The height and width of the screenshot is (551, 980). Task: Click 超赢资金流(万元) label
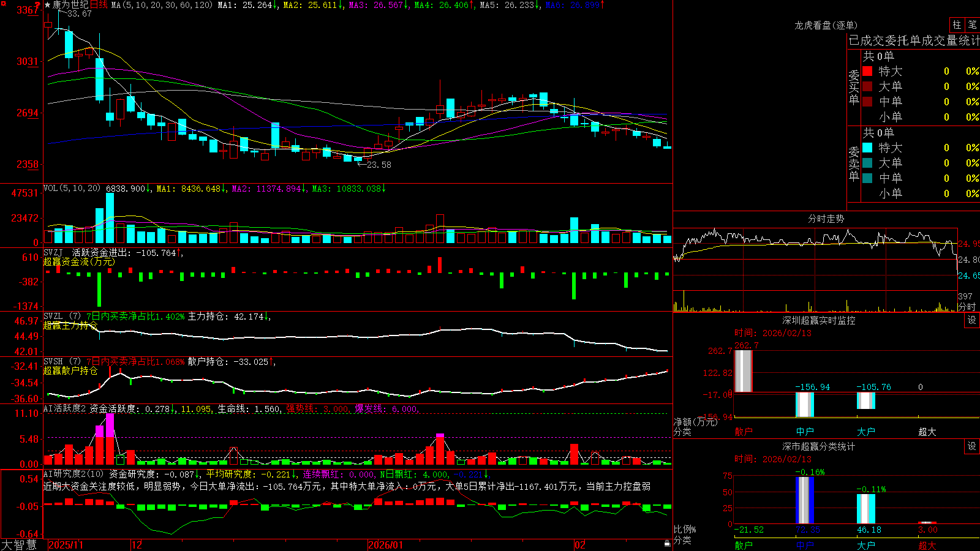79,261
